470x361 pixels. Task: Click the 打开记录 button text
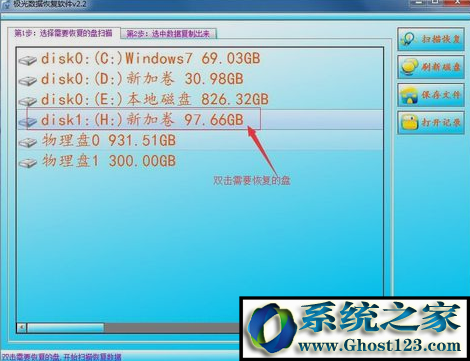point(441,122)
